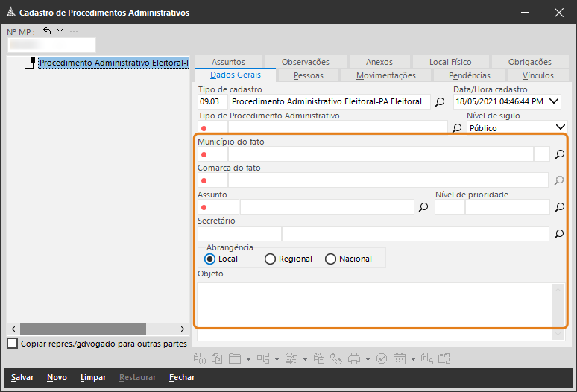
Task: Click the hierarchy tree icon in toolbar
Action: coord(263,358)
